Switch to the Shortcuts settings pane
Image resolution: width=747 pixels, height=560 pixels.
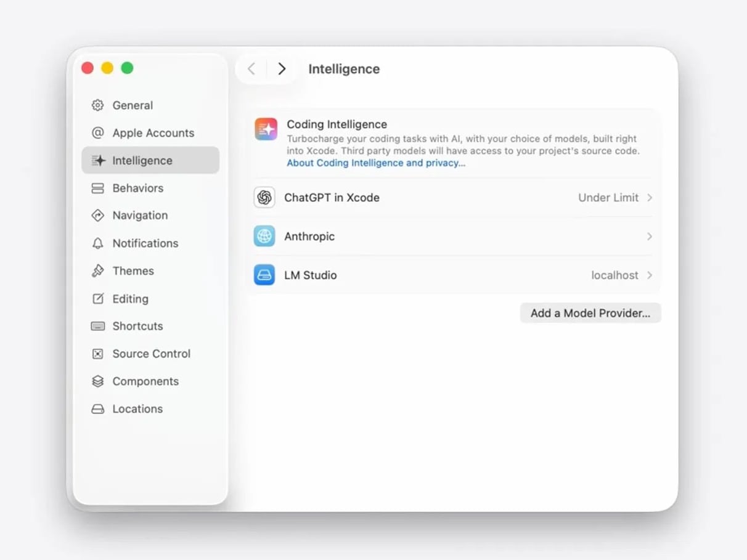137,326
